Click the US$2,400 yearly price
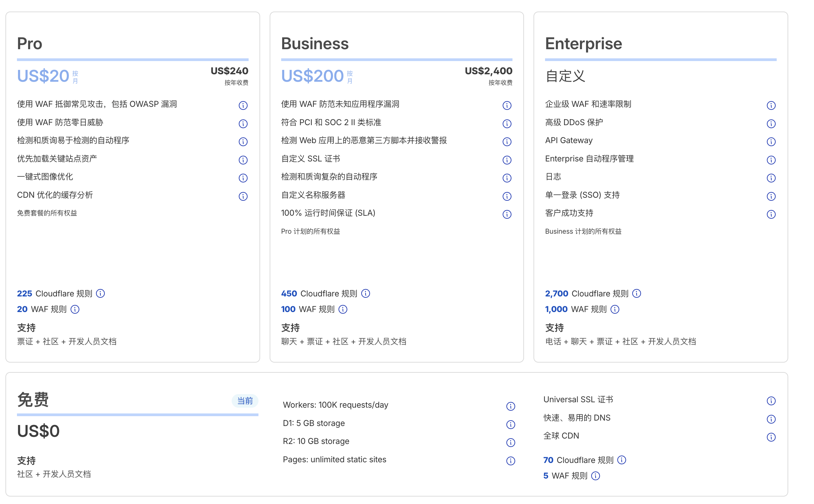Screen dimensions: 814x504 click(489, 71)
